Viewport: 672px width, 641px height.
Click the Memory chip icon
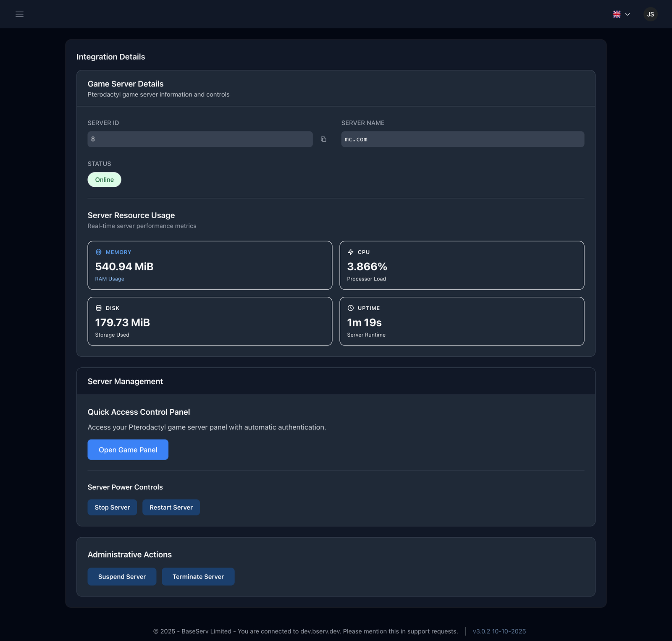(99, 252)
